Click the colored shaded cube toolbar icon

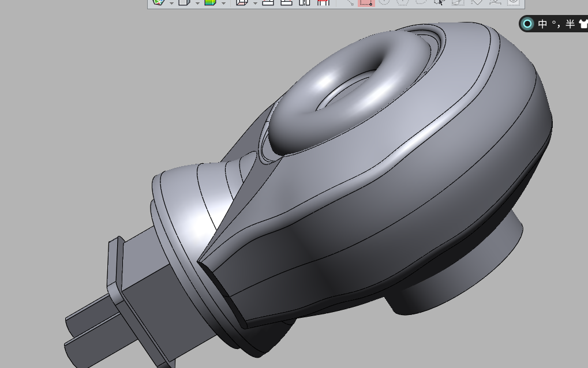(210, 2)
